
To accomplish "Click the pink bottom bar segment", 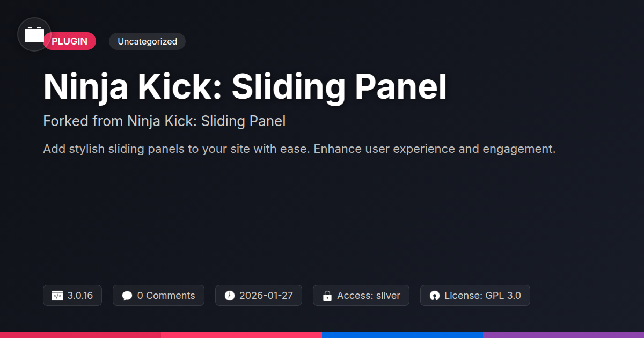I will 241,334.
